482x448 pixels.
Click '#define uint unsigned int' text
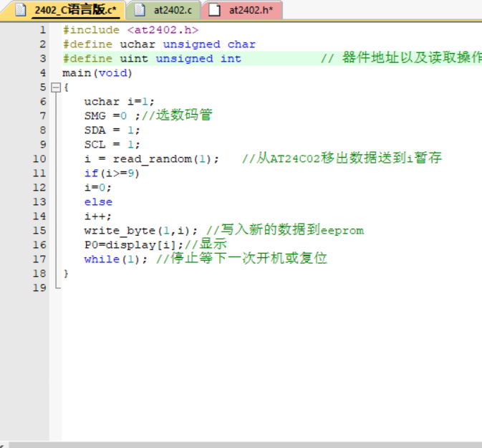coord(152,59)
